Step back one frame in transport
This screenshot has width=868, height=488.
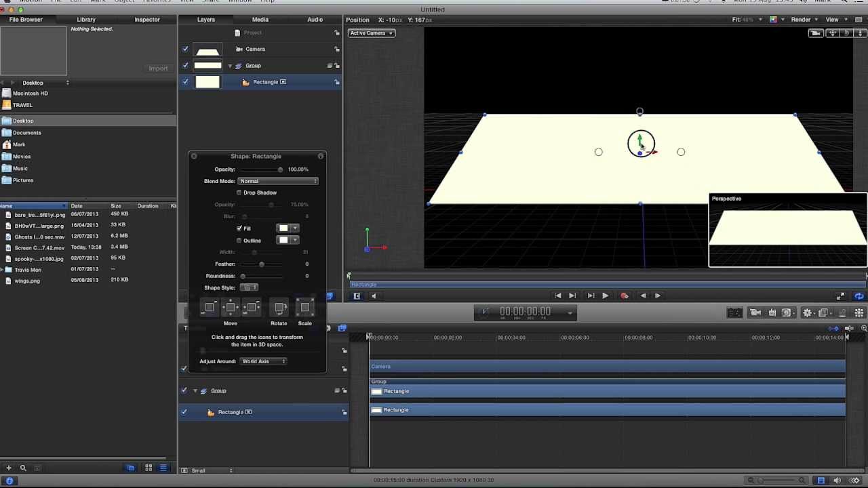tap(644, 296)
